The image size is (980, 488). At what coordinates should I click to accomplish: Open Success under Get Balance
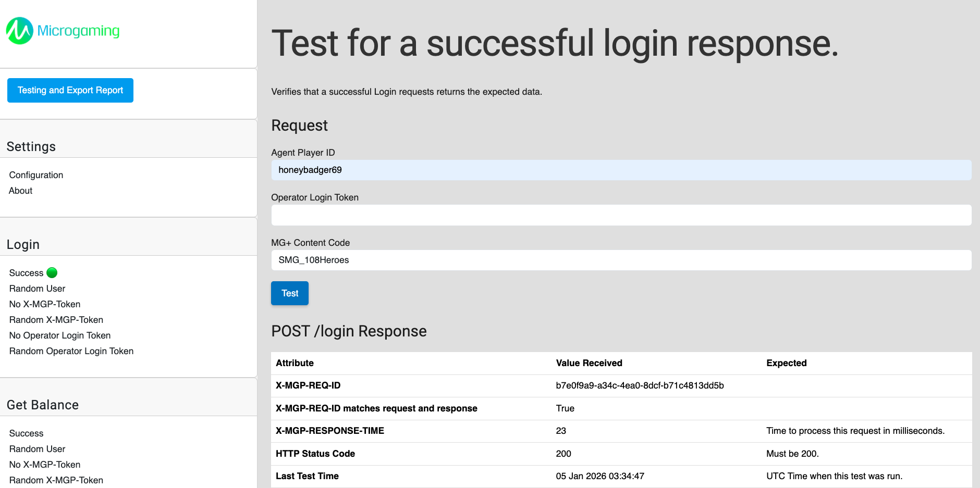[x=26, y=433]
